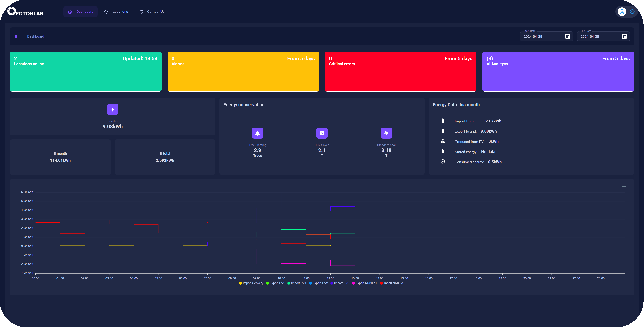This screenshot has height=328, width=644.
Task: Toggle Import NR30IoT series in legend
Action: [x=392, y=283]
